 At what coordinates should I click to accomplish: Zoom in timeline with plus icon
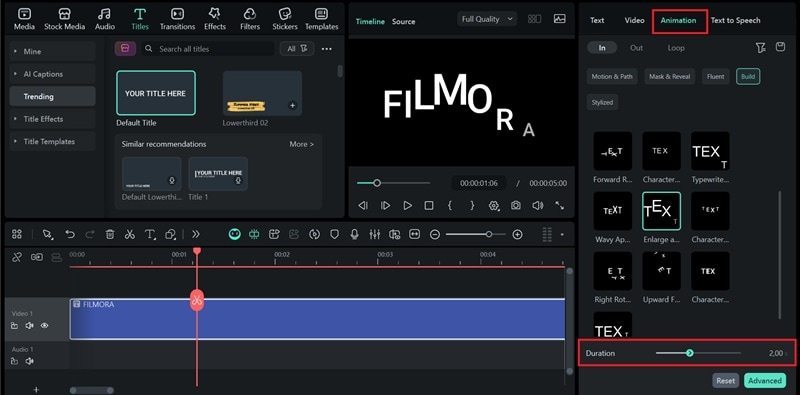click(517, 234)
